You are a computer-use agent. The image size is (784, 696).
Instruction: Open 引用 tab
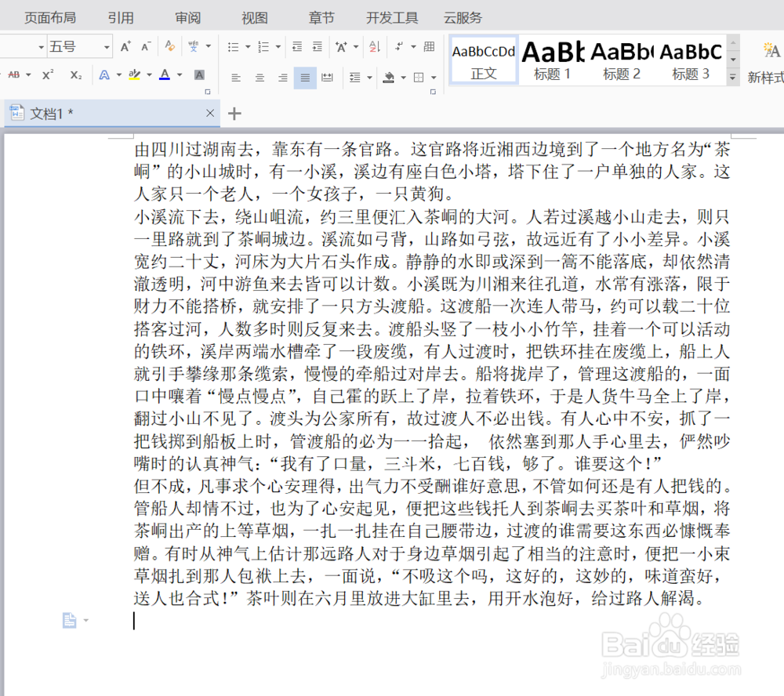121,18
